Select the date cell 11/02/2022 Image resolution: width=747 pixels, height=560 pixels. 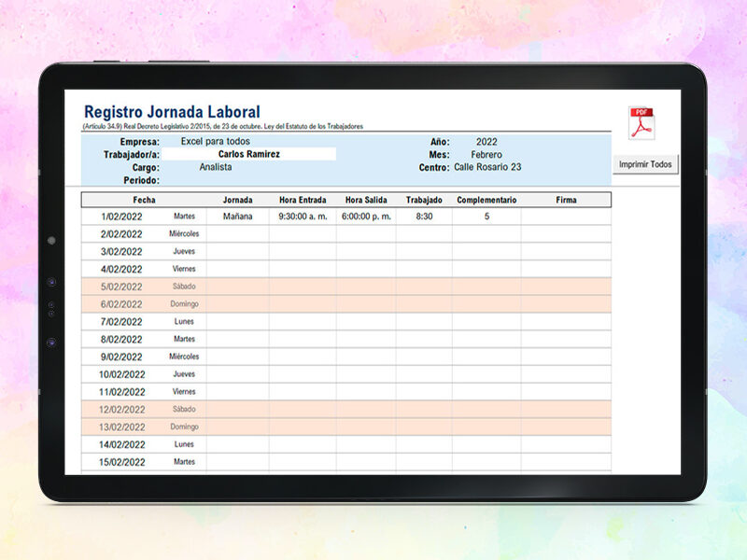pos(121,392)
